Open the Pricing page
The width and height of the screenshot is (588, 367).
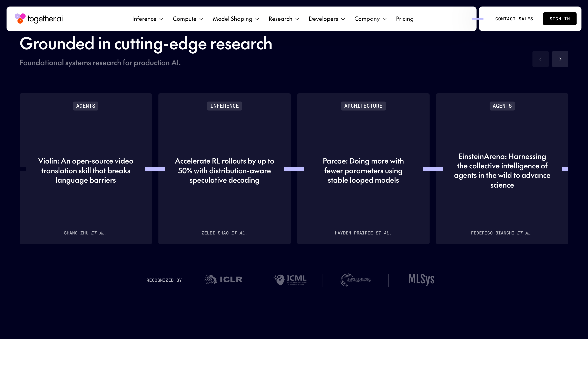(x=404, y=19)
